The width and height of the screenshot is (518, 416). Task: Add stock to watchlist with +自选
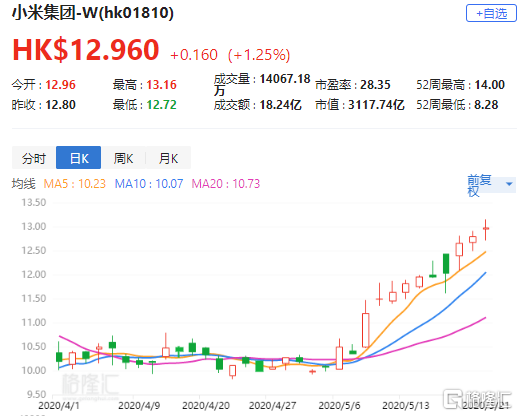[x=491, y=13]
